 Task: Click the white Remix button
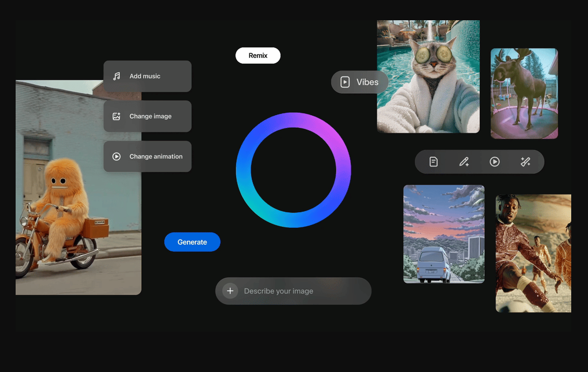click(x=258, y=56)
